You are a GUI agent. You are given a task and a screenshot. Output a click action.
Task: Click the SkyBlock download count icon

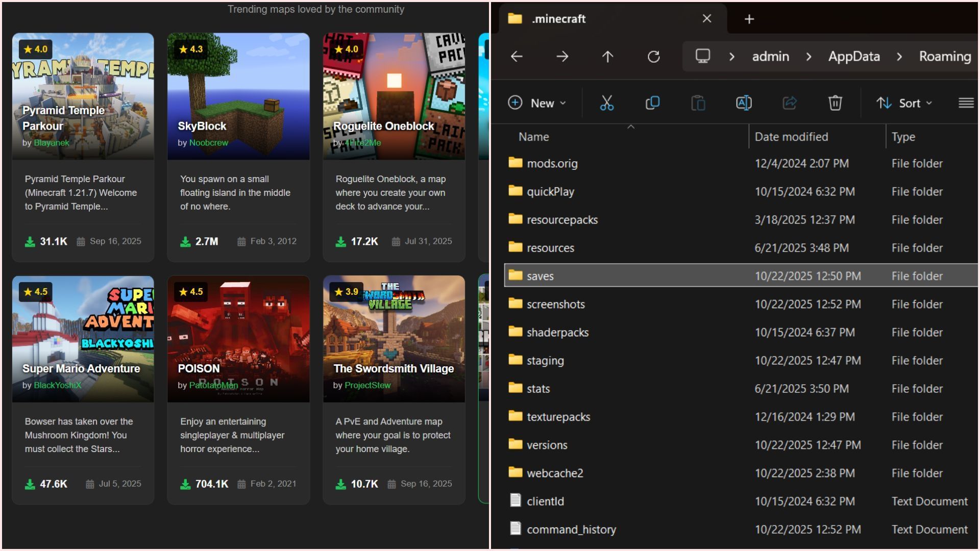(x=185, y=241)
